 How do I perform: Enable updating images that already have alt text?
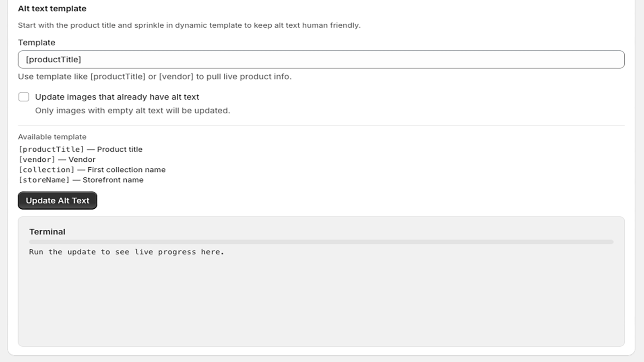click(24, 97)
